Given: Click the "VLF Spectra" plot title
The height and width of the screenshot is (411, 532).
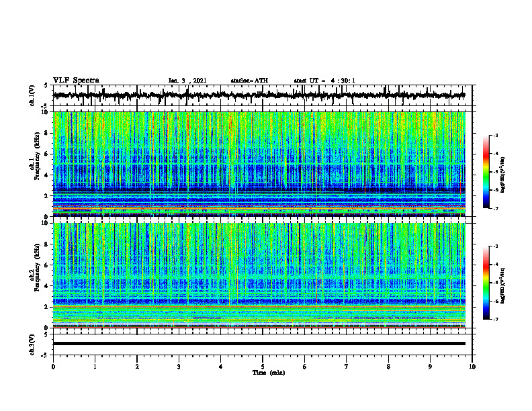Looking at the screenshot, I should pyautogui.click(x=76, y=81).
